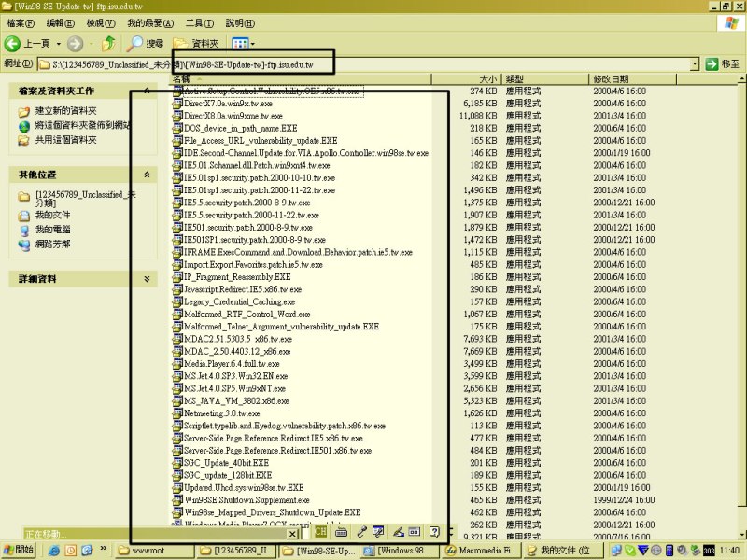Sort files by 類型 column header

coord(544,79)
